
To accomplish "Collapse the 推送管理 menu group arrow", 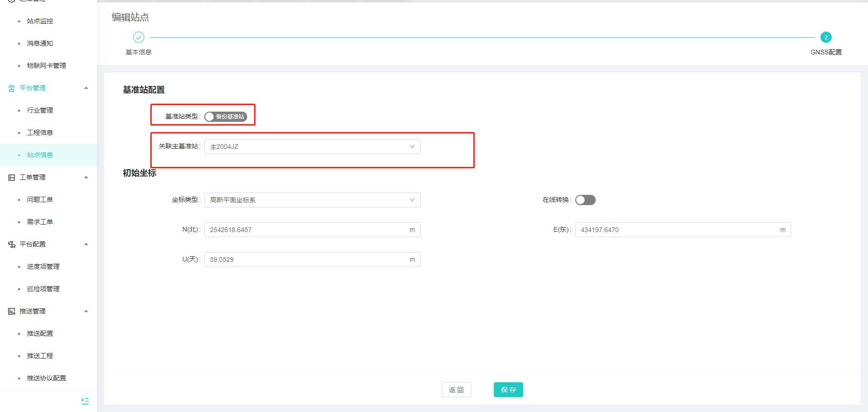I will (86, 312).
